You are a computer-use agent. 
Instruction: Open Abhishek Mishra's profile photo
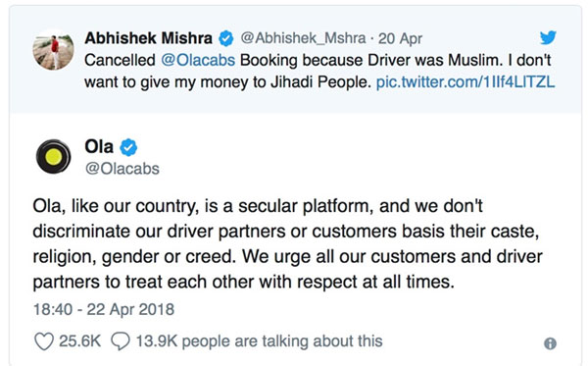click(53, 49)
